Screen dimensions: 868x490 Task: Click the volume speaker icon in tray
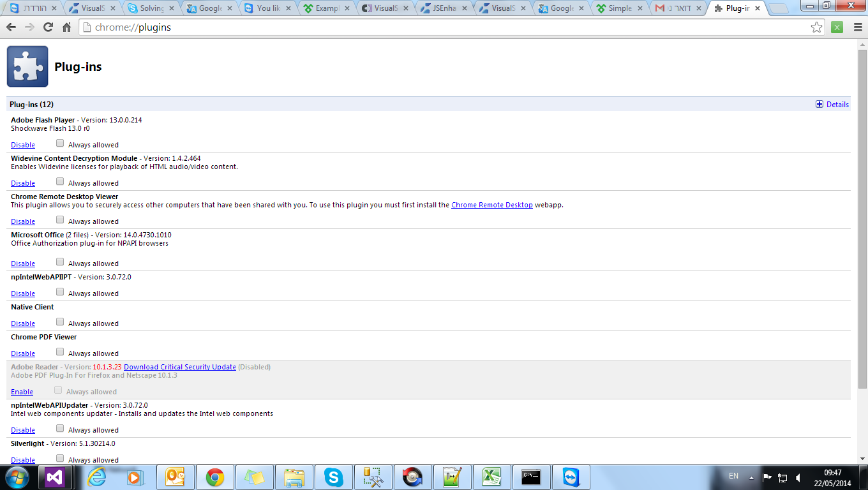pyautogui.click(x=798, y=477)
